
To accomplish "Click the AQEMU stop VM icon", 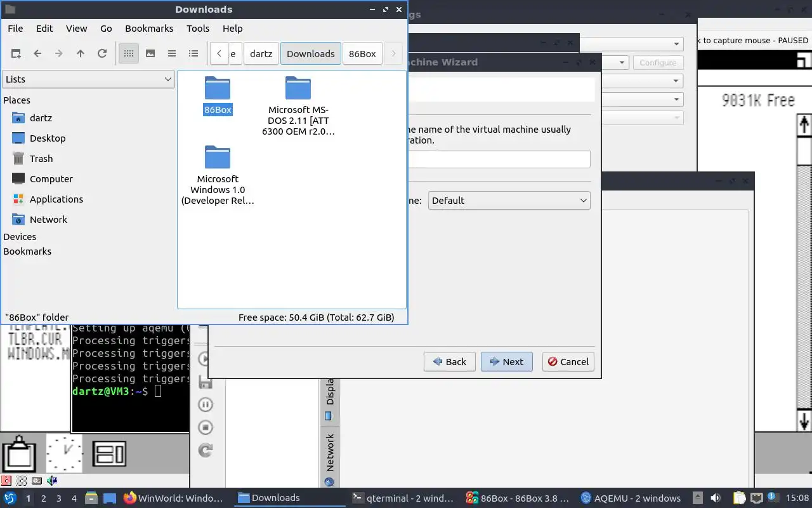I will [206, 427].
